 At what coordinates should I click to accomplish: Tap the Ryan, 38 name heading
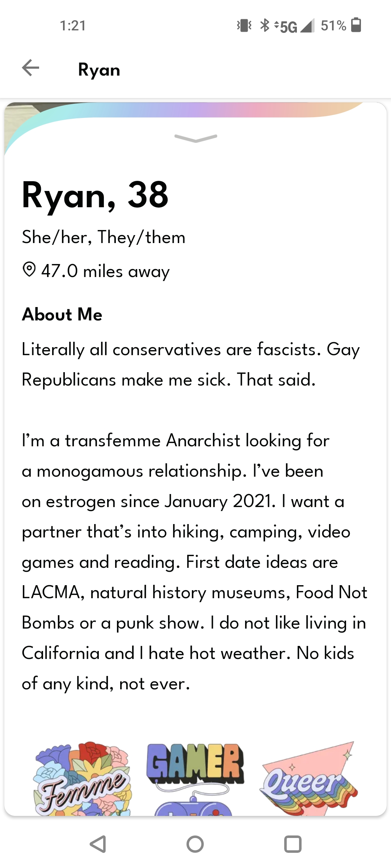click(95, 195)
